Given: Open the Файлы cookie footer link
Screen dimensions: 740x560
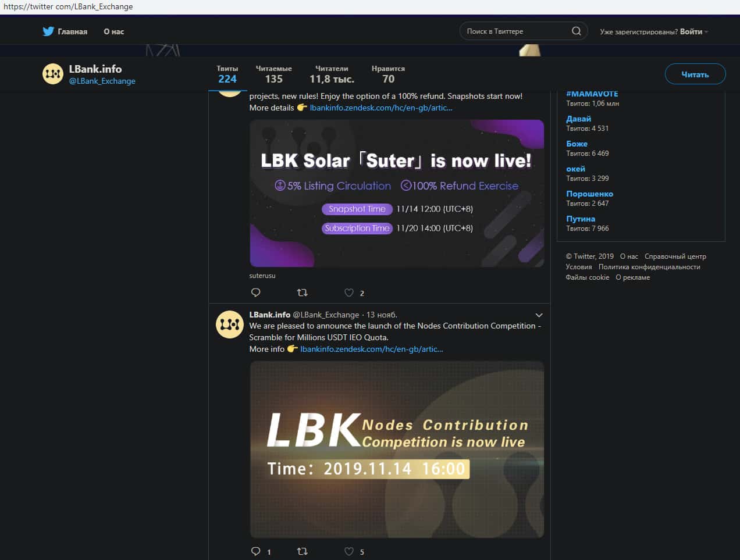Looking at the screenshot, I should 588,277.
